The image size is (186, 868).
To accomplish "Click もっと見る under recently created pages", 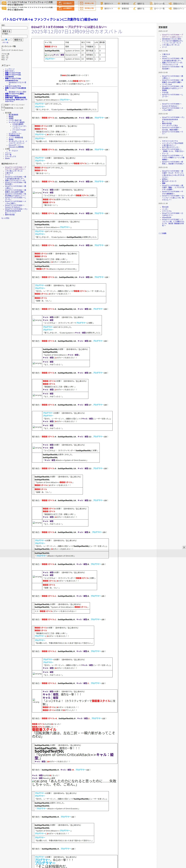I will click(5, 218).
